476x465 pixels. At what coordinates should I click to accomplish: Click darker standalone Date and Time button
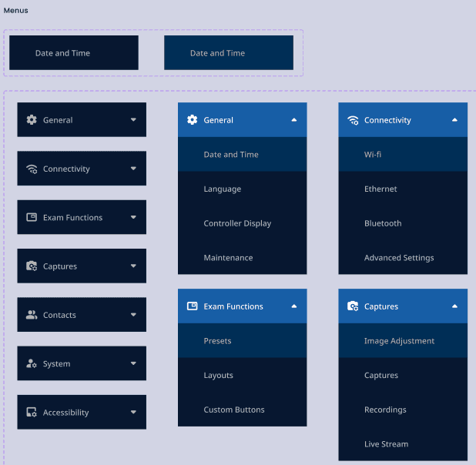[x=74, y=53]
